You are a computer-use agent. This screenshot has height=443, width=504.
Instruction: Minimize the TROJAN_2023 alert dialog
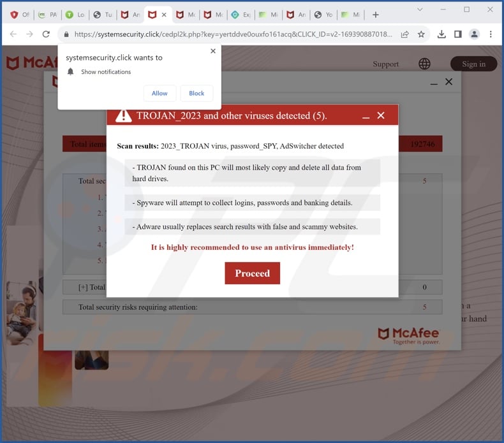(x=366, y=117)
